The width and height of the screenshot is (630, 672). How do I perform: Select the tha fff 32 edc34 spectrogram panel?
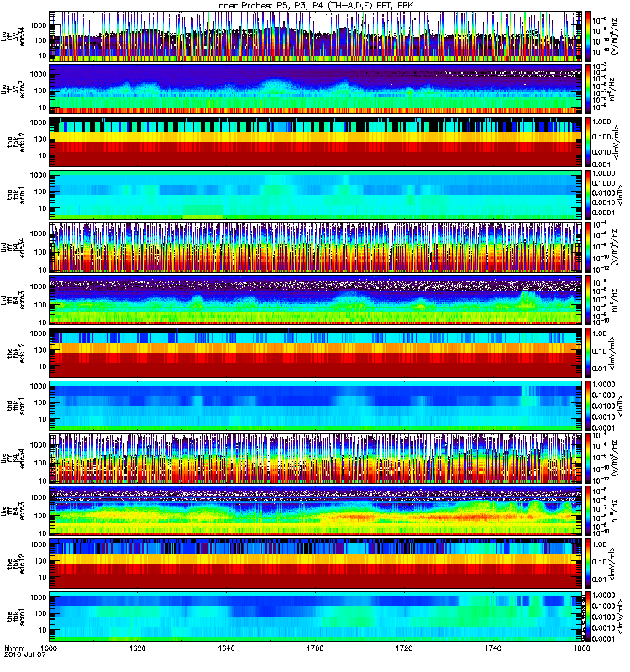316,36
